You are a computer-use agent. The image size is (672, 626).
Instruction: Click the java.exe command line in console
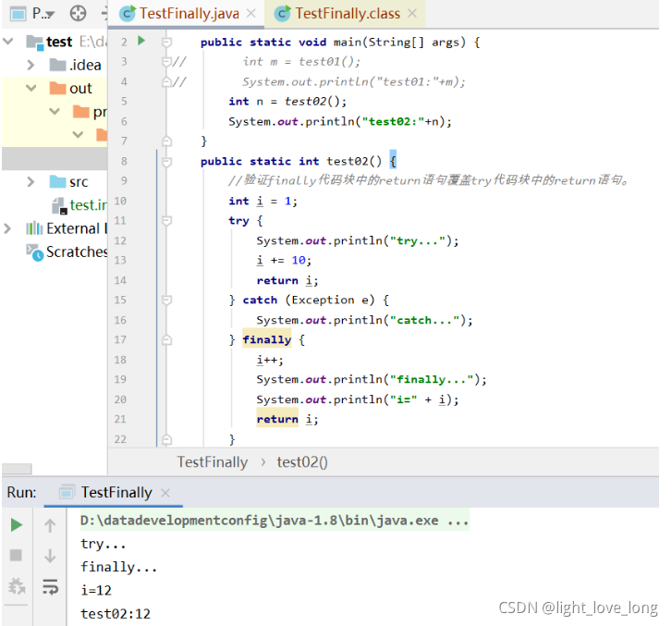(x=275, y=520)
